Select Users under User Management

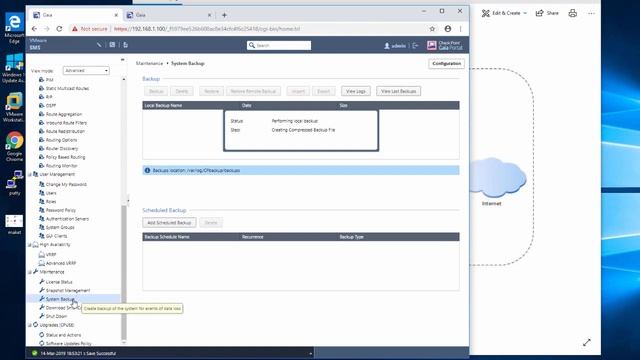[x=51, y=193]
